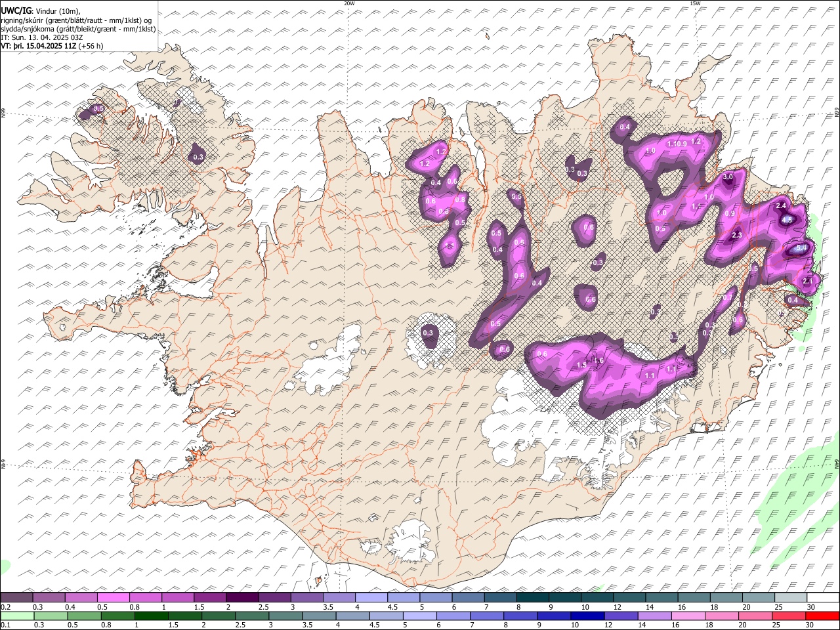Pick the 25 pale grey swatch in upper legend row

[791, 598]
